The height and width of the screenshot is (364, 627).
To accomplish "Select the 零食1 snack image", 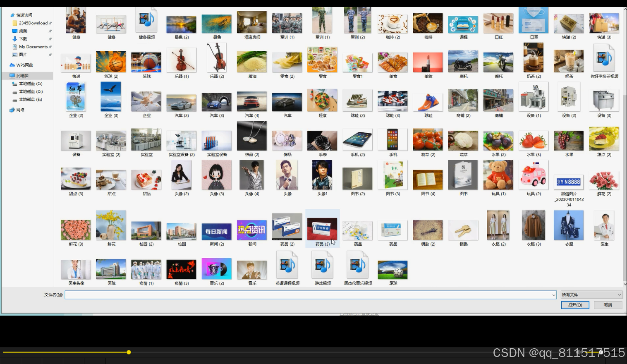I will [x=357, y=63].
